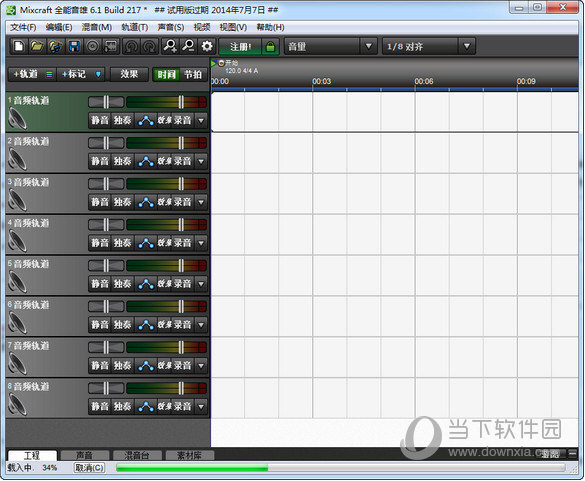Click the 注册! register button

point(240,47)
